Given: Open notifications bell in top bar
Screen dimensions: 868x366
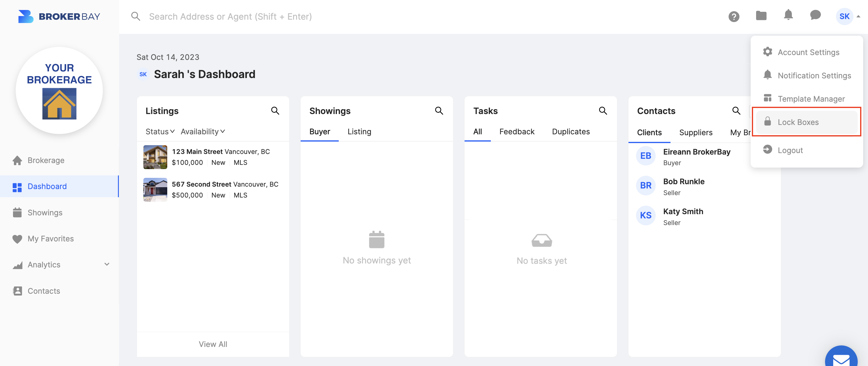Looking at the screenshot, I should 788,15.
